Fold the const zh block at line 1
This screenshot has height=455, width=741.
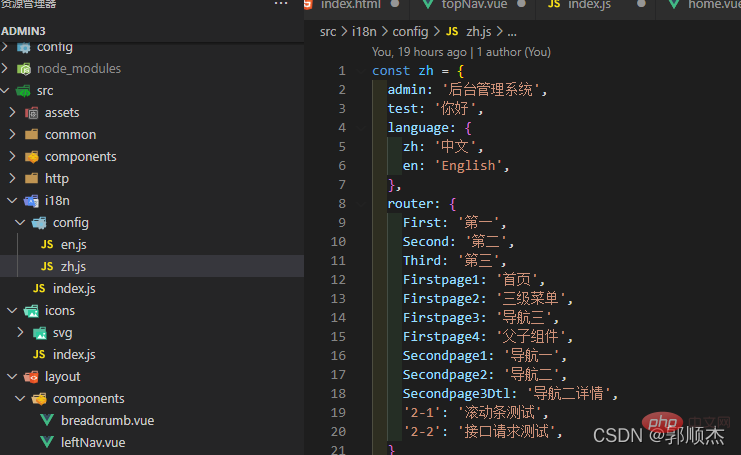pyautogui.click(x=361, y=71)
